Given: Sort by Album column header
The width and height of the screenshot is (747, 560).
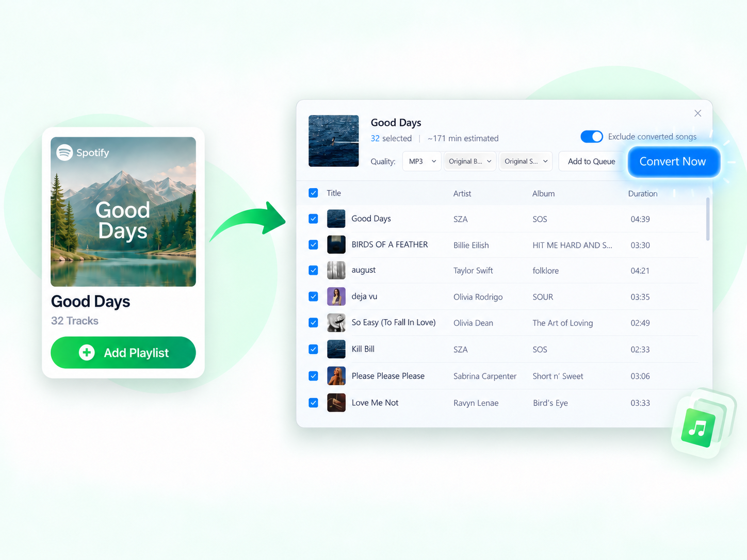Looking at the screenshot, I should coord(543,193).
